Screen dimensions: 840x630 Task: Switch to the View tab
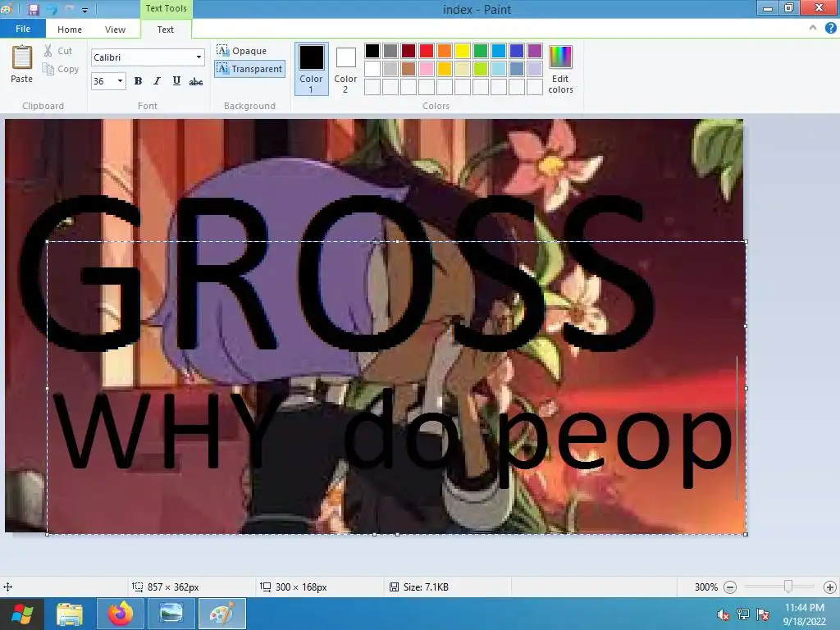tap(115, 30)
